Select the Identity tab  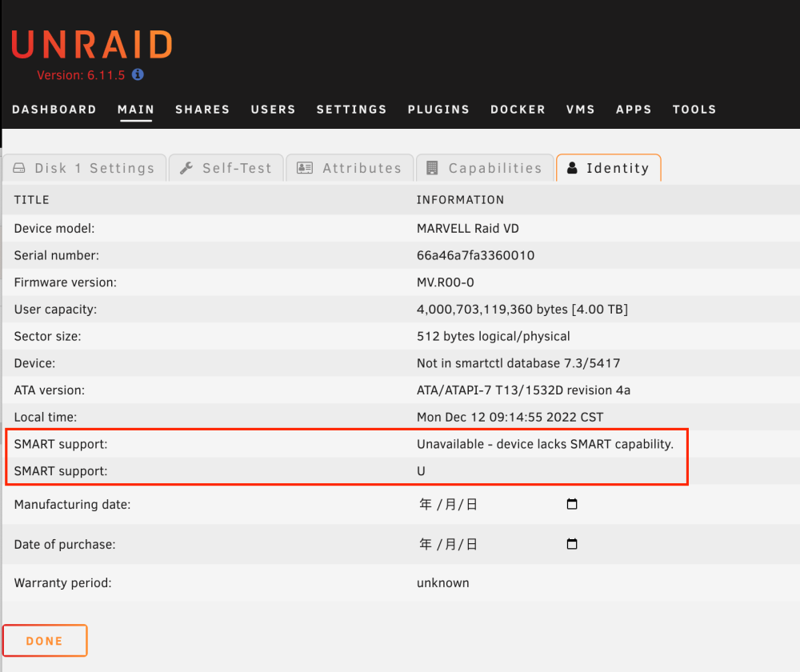coord(609,168)
